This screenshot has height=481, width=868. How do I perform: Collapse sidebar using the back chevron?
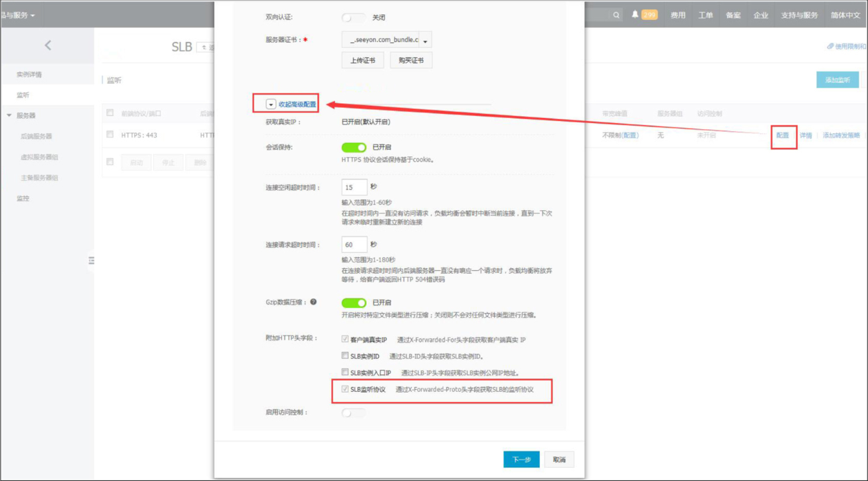(x=48, y=45)
